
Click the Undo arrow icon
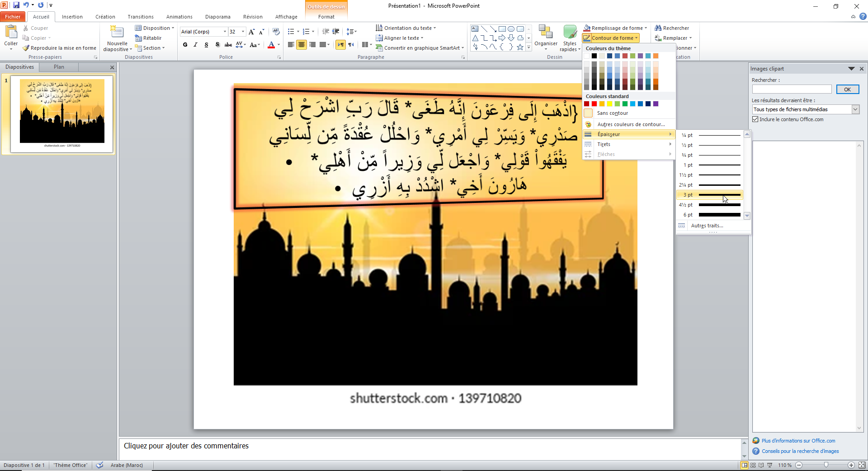pyautogui.click(x=26, y=5)
